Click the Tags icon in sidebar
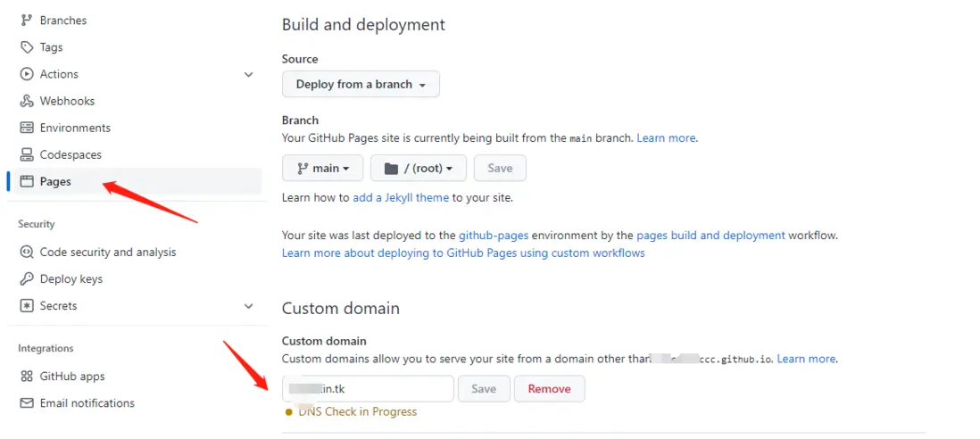Screen dimensions: 980x439 27,47
